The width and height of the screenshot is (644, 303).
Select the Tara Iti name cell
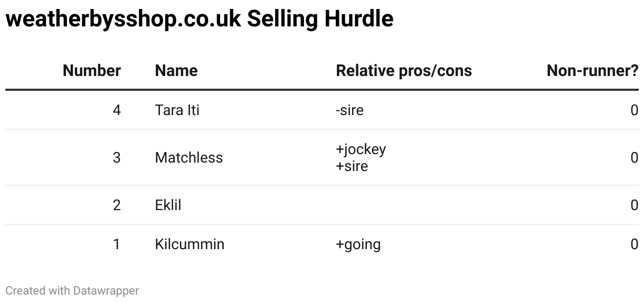click(x=177, y=110)
